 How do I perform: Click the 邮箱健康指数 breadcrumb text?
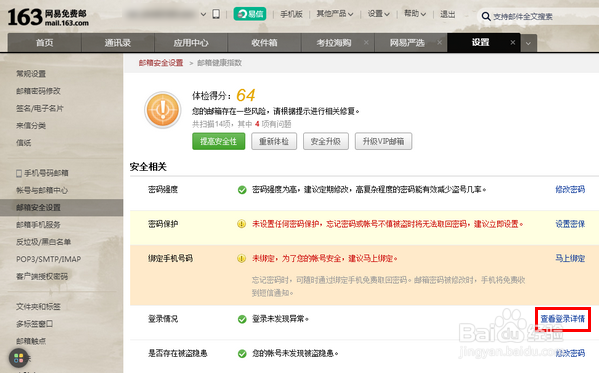[220, 63]
